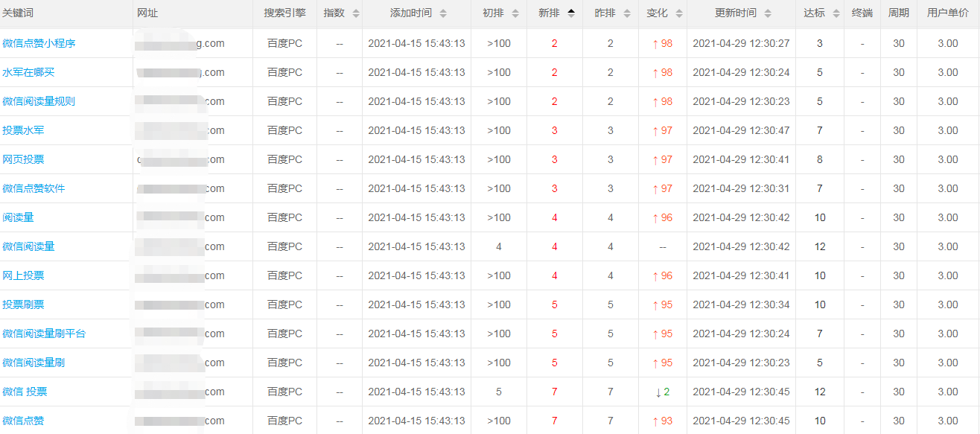Viewport: 980px width, 434px height.
Task: Open keyword link 微信点赞
Action: coord(23,421)
